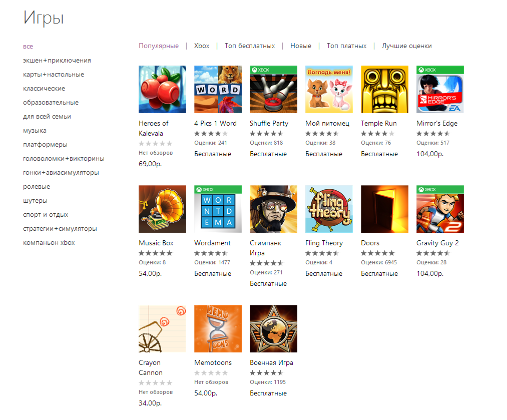Open the Musaic Box gramophone icon
Image resolution: width=507 pixels, height=420 pixels.
(x=162, y=209)
